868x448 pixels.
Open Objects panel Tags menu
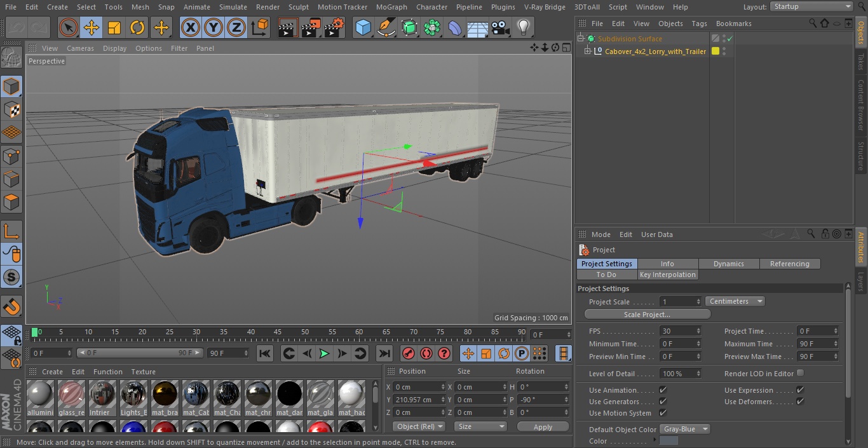pos(699,24)
